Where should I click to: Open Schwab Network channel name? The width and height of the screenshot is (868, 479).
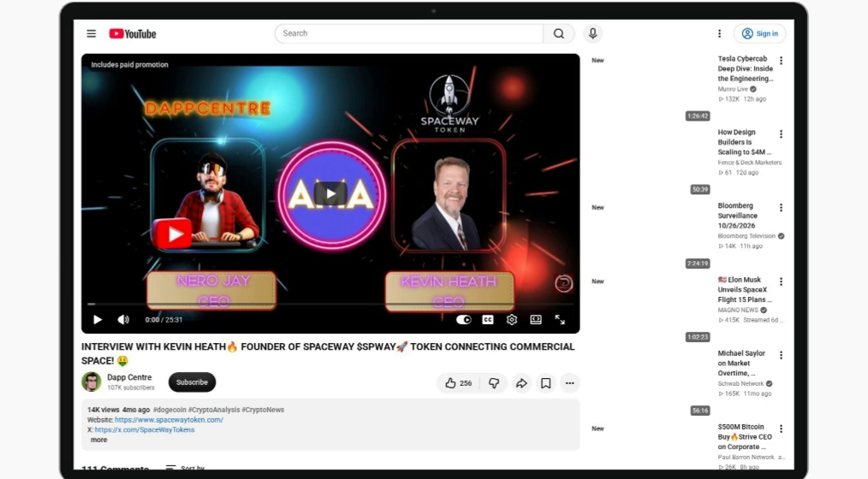pyautogui.click(x=740, y=384)
